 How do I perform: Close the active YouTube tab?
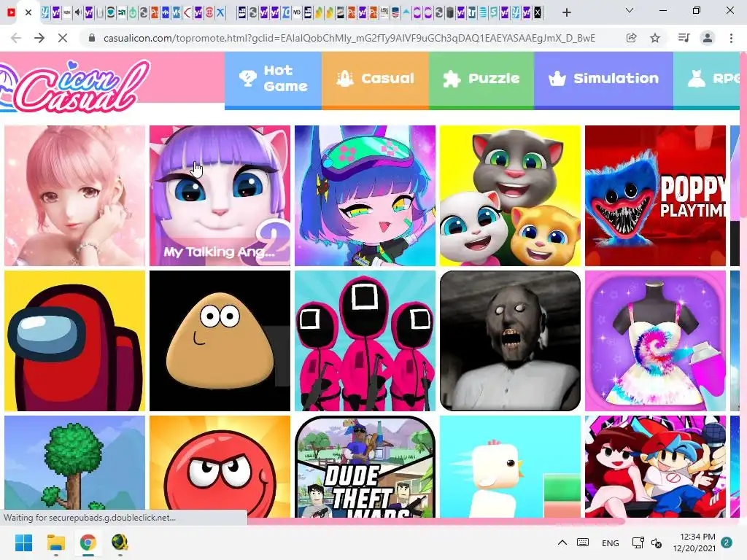[28, 13]
